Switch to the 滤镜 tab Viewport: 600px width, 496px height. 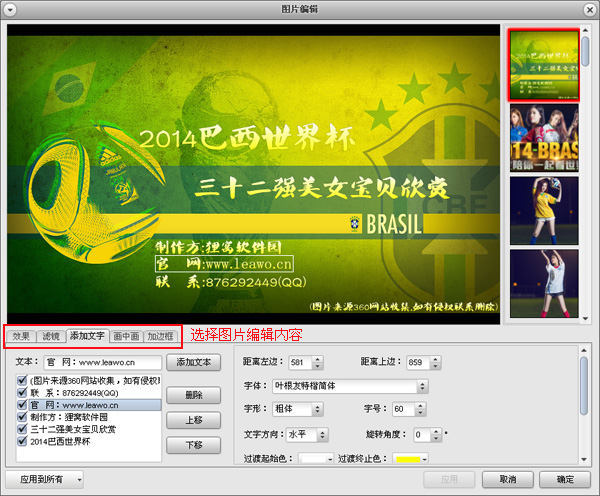click(51, 336)
